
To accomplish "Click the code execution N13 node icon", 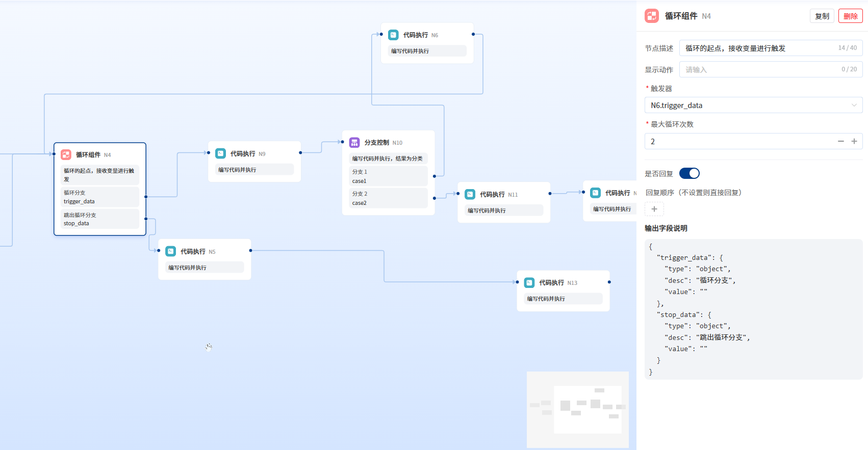I will point(529,282).
